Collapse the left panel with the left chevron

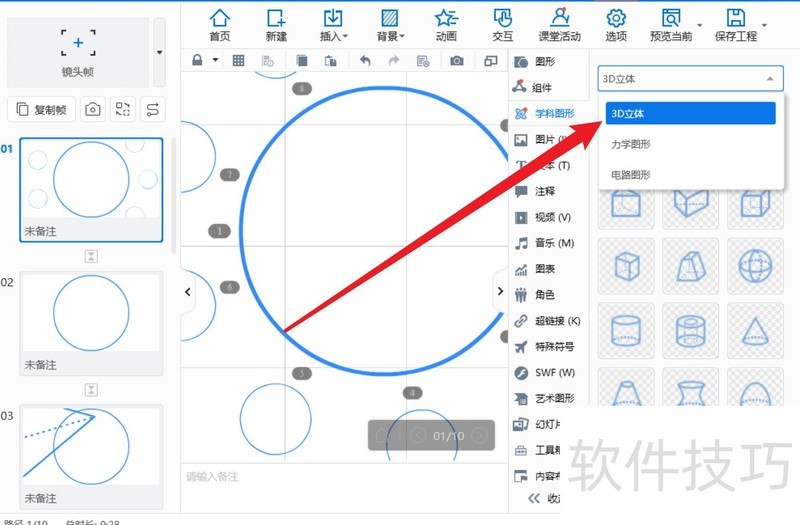[188, 292]
